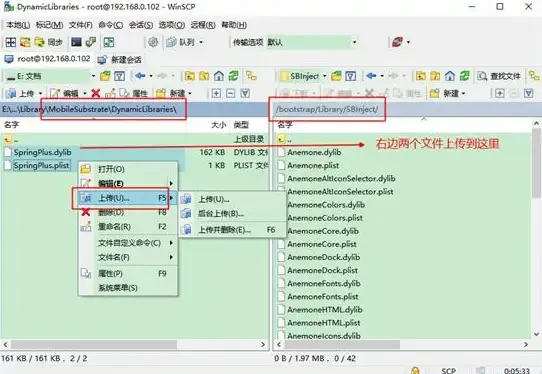Click remote panel back arrow
The image size is (542, 374).
pyautogui.click(x=371, y=76)
